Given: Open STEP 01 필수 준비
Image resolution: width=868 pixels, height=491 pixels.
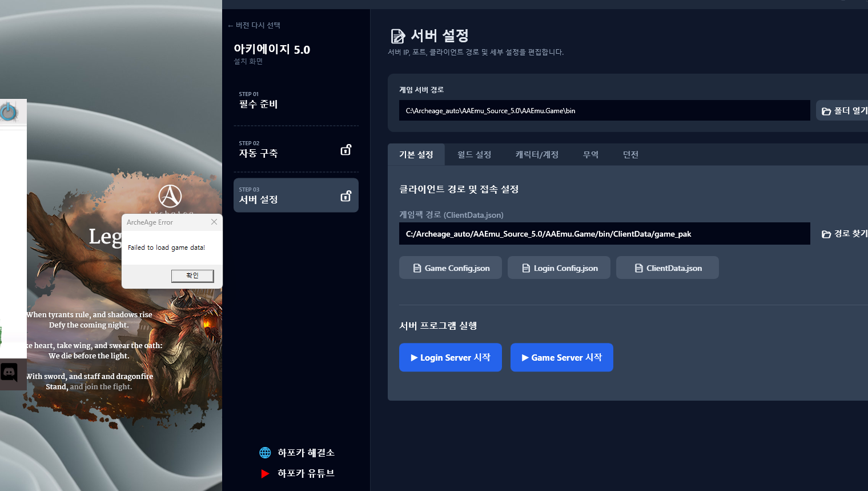Looking at the screenshot, I should point(296,101).
